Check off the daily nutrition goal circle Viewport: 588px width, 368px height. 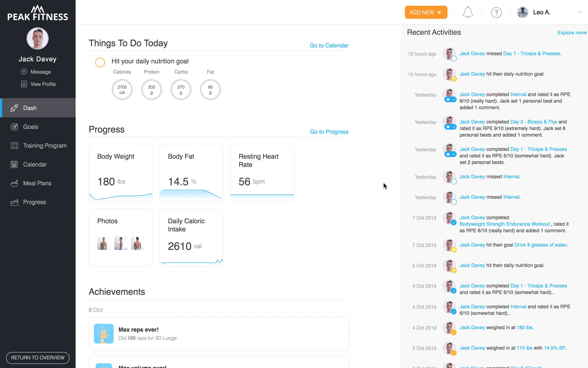click(100, 63)
